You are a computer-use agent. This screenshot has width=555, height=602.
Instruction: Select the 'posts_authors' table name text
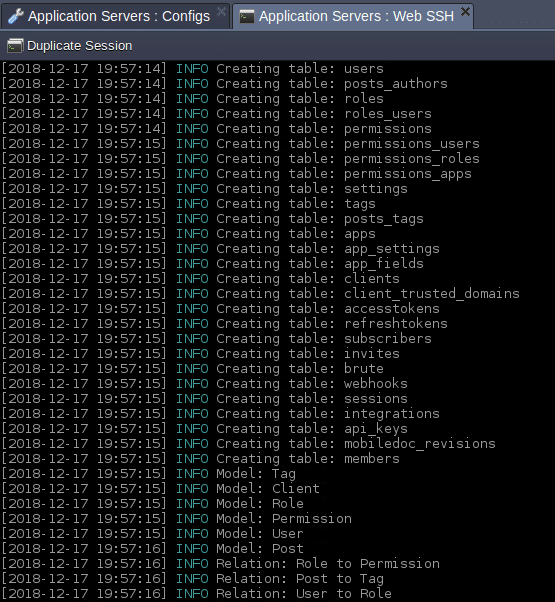click(396, 84)
